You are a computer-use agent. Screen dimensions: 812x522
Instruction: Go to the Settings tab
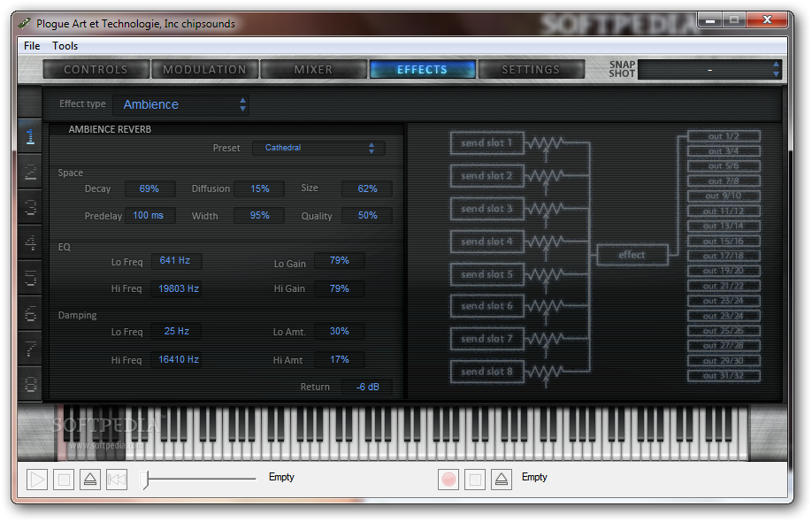tap(532, 69)
